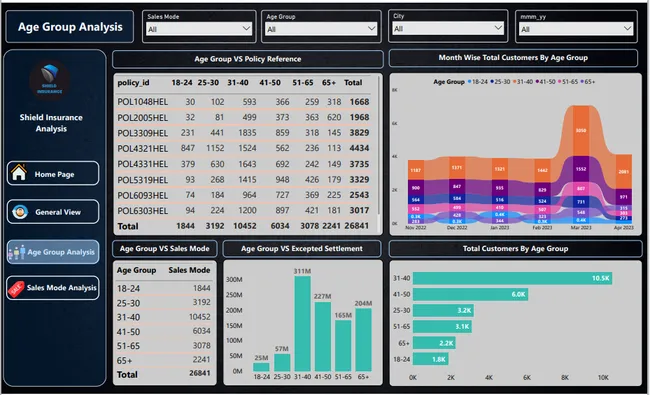Click the 25M bar for 18-24
The image size is (650, 395).
[261, 367]
